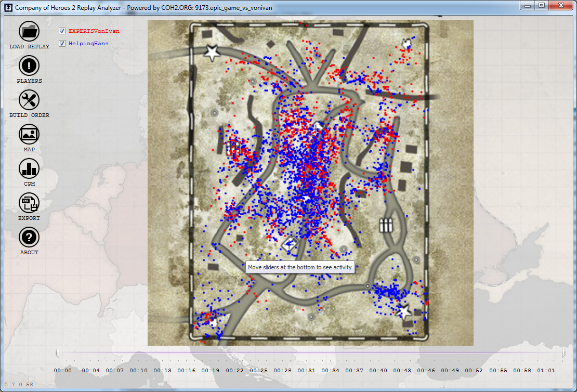Image resolution: width=577 pixels, height=392 pixels.
Task: Click the CPM label
Action: click(x=30, y=184)
